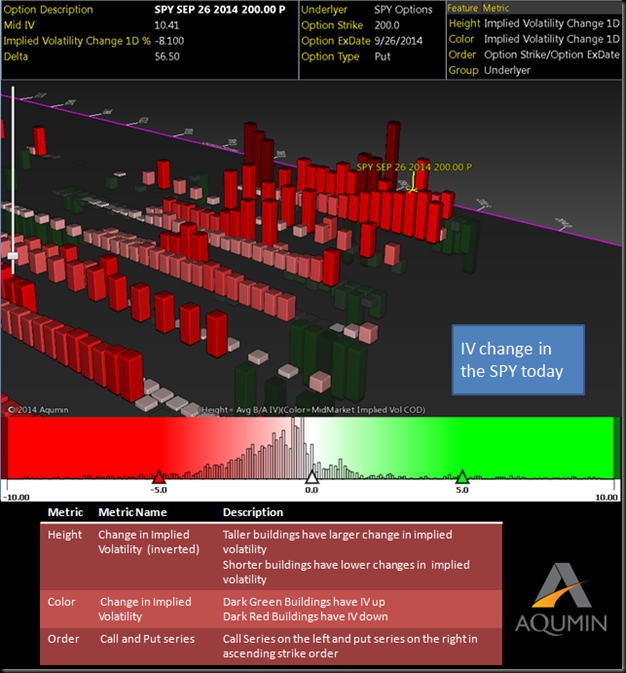Click the Group Underlyer row
626x673 pixels.
click(x=489, y=70)
